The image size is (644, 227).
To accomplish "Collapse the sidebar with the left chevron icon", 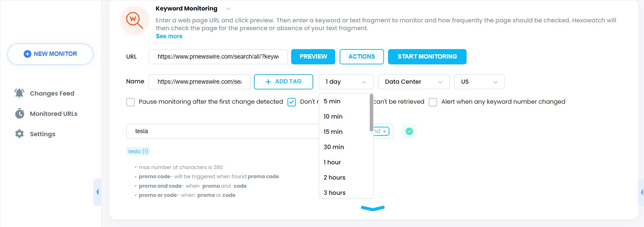I will pos(98,192).
